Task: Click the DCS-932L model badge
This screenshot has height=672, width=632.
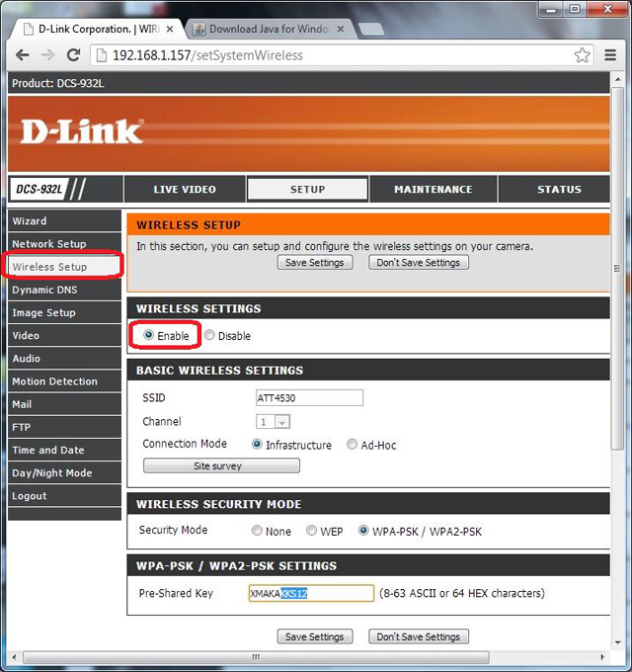Action: tap(39, 189)
